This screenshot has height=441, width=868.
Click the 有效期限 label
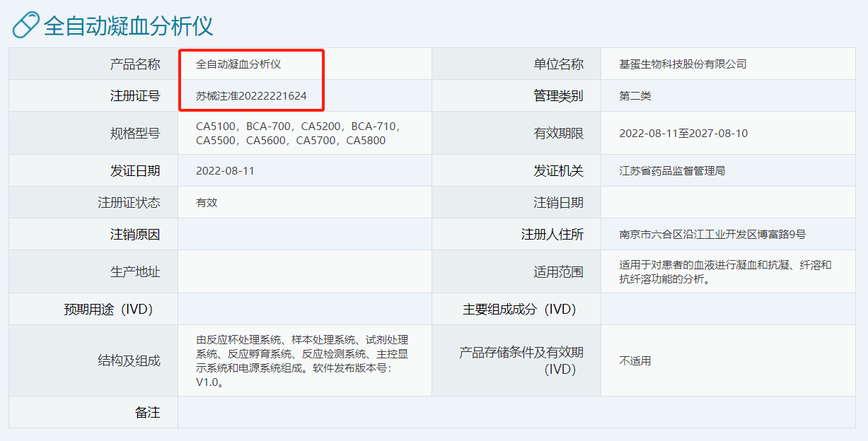(558, 133)
